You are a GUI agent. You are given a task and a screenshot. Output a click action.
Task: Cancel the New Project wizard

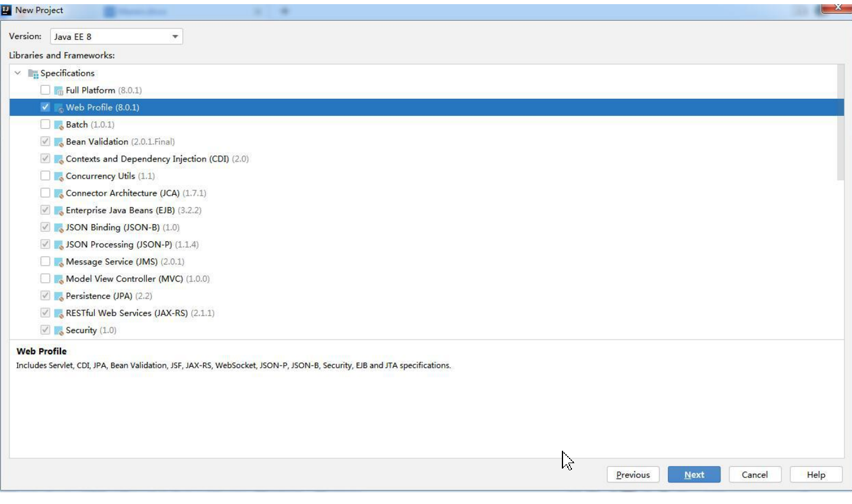pos(755,475)
